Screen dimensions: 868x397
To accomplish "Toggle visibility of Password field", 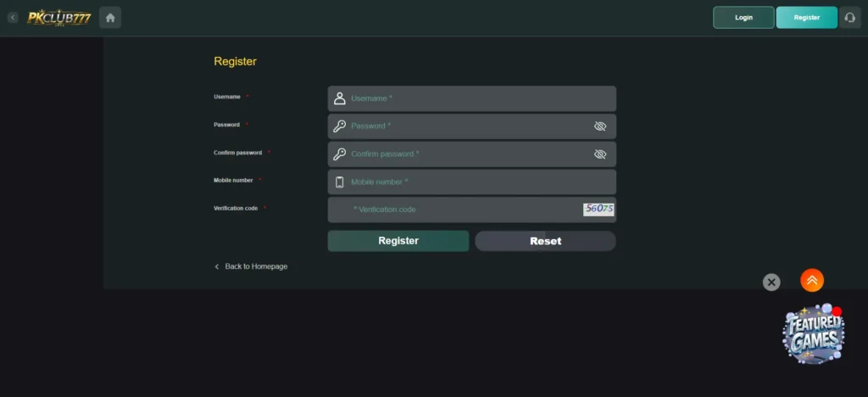I will click(x=600, y=126).
